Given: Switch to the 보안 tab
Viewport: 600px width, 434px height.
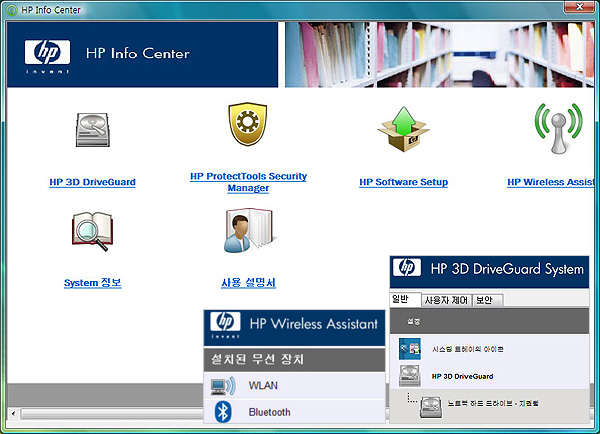Looking at the screenshot, I should point(488,300).
